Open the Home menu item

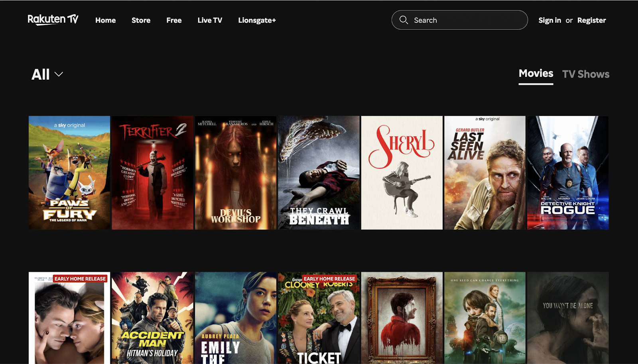pyautogui.click(x=105, y=20)
